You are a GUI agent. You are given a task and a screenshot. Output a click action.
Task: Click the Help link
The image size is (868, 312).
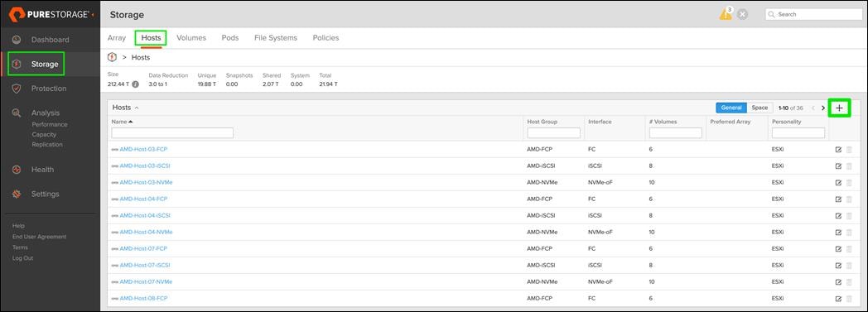pos(18,226)
